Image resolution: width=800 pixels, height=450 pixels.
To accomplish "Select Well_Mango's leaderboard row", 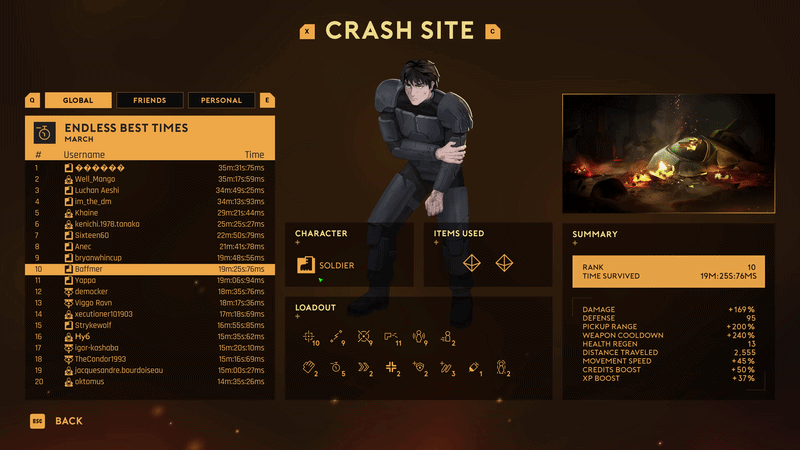I will click(150, 179).
